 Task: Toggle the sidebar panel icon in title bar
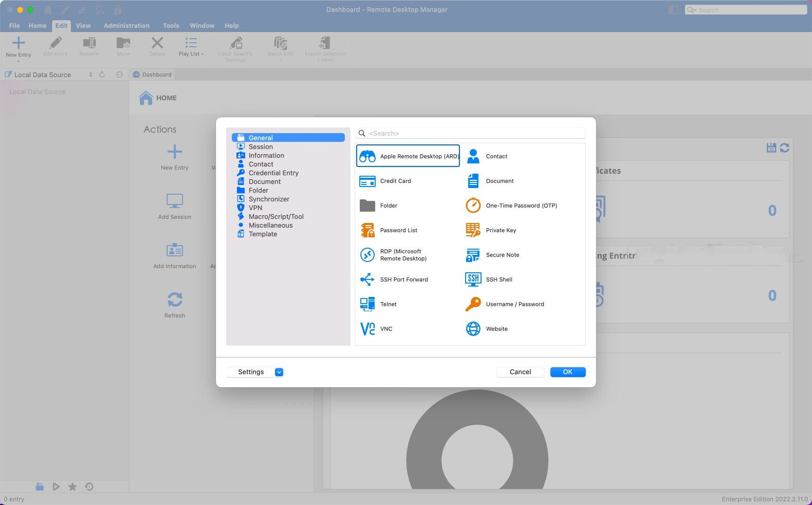point(673,10)
